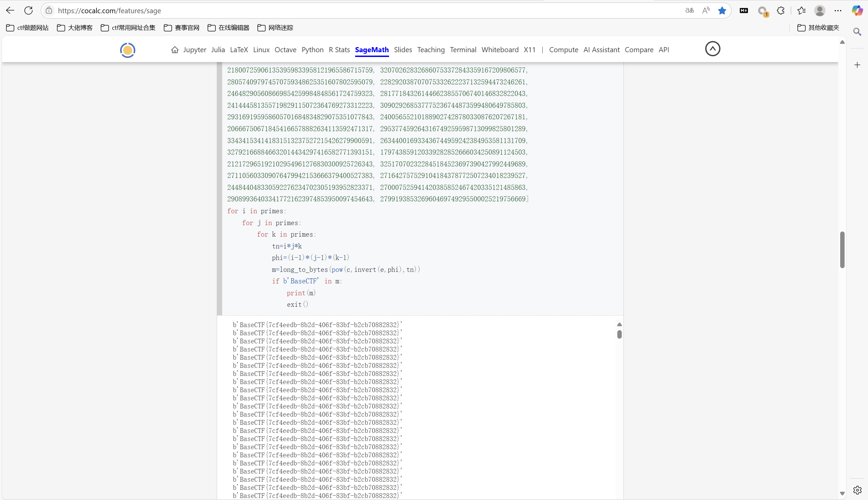
Task: Select the LaTeX nav item
Action: 239,50
